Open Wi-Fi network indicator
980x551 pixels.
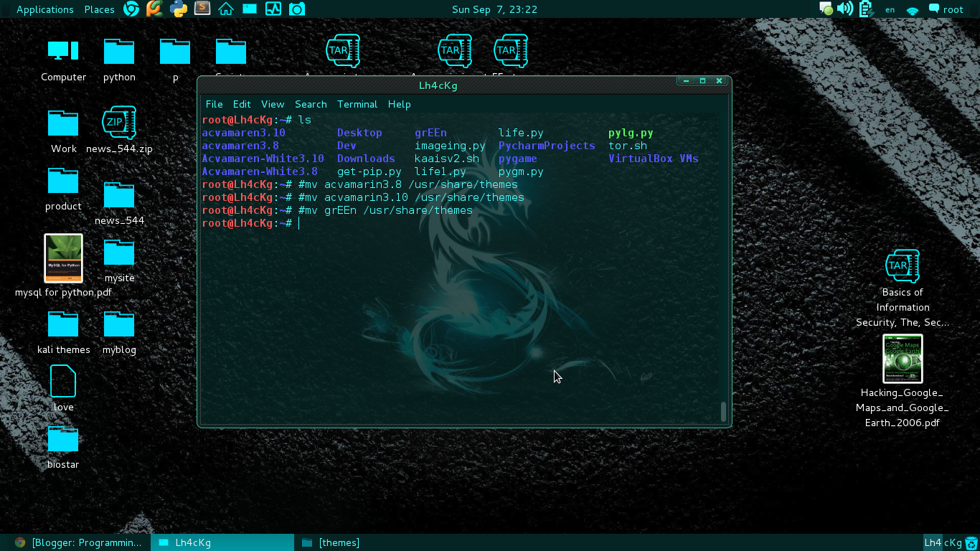(913, 10)
